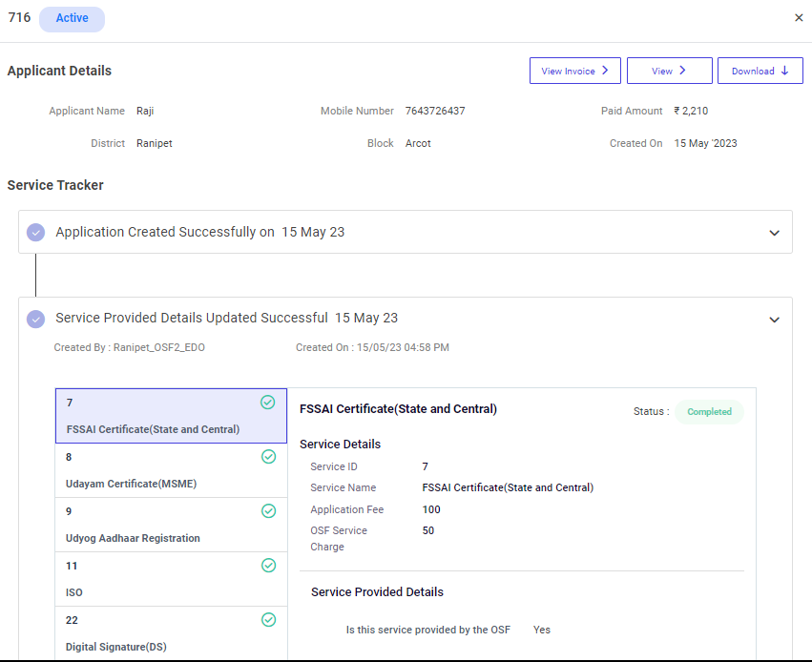Viewport: 812px width, 662px height.
Task: Collapse the Service Provided Details Updated section
Action: pyautogui.click(x=774, y=320)
